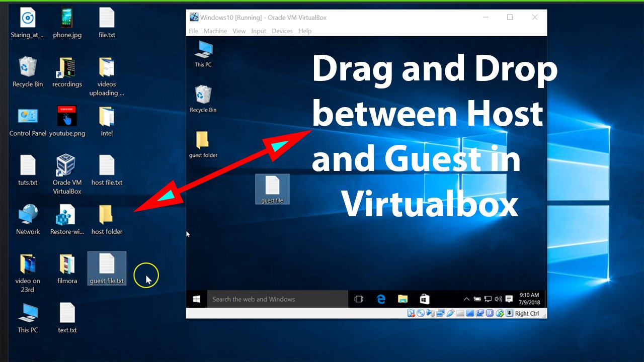Select the Control Panel desktop icon
Image resolution: width=644 pixels, height=362 pixels.
click(x=28, y=122)
